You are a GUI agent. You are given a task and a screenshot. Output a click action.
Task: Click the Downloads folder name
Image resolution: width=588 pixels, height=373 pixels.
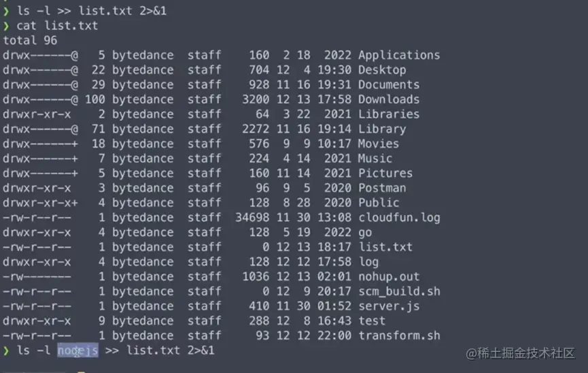click(389, 99)
